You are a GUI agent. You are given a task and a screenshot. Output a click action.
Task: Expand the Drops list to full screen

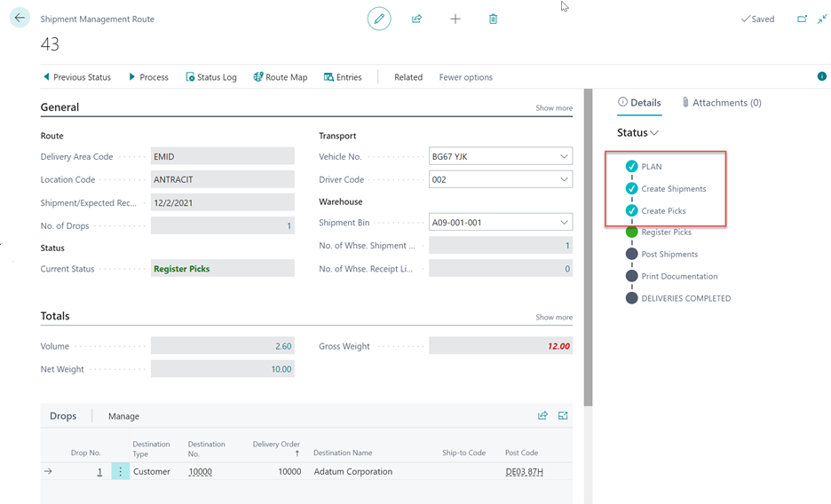tap(563, 415)
